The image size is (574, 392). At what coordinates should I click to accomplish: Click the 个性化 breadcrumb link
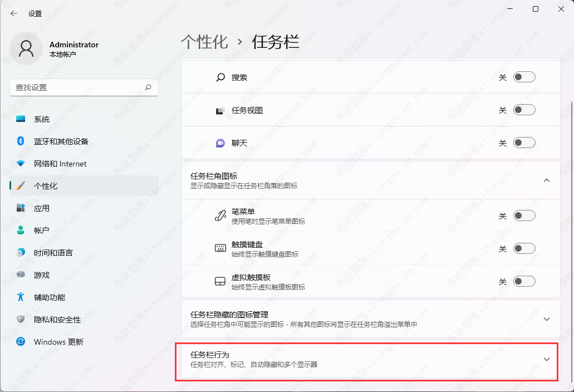click(204, 42)
